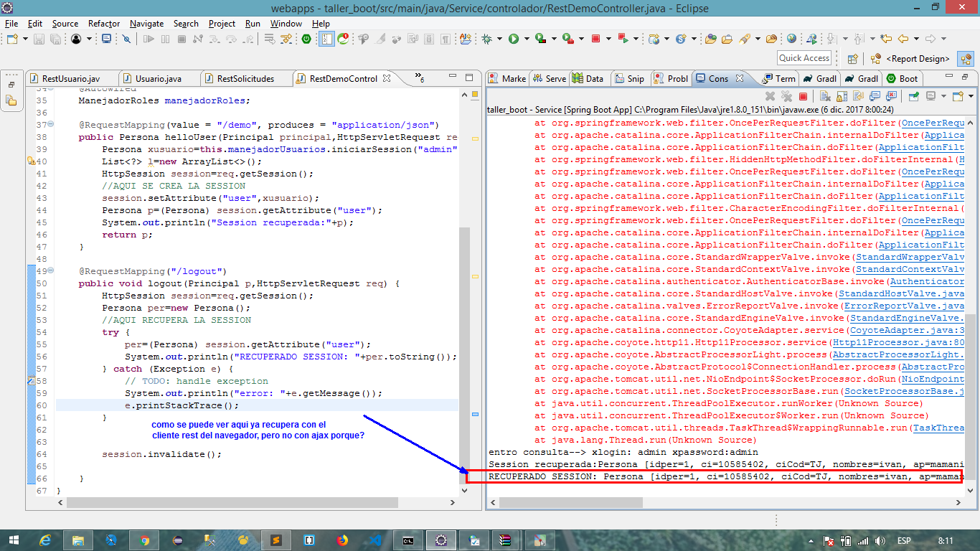Toggle Show Whitespace Characters pilcrow icon
This screenshot has width=980, height=551.
[x=446, y=39]
